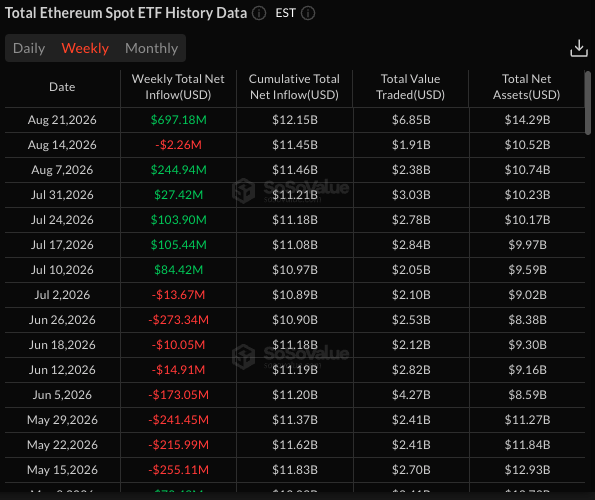
Task: Click the $697.18M inflow value
Action: pyautogui.click(x=178, y=120)
